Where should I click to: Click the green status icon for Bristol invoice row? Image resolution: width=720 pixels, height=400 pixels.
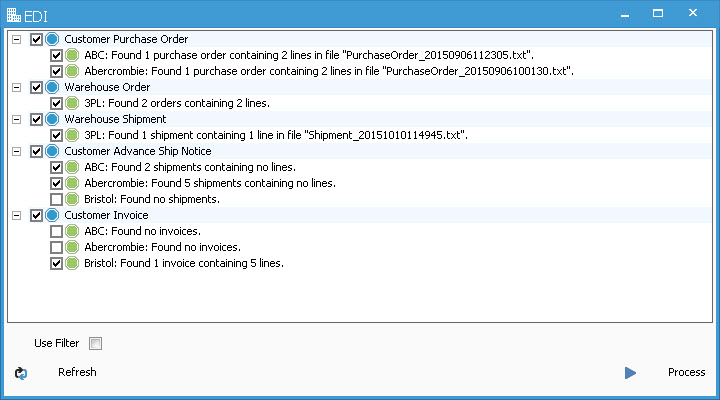tap(72, 263)
